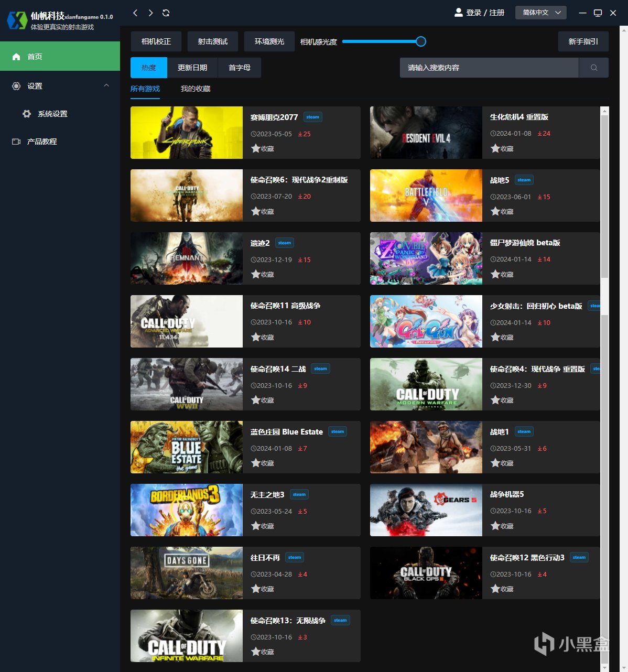Select the 使命召唤11 高级战争 title
Image resolution: width=628 pixels, height=672 pixels.
[x=285, y=306]
